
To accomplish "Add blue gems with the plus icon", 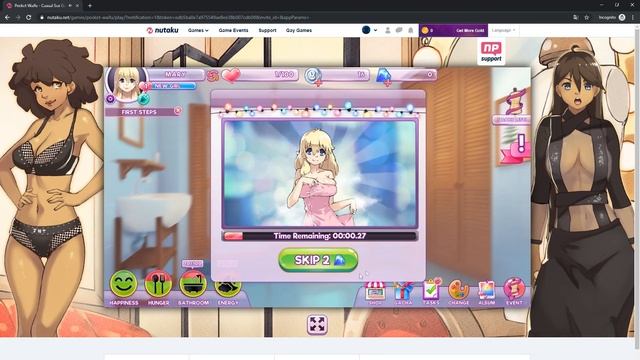I will (388, 84).
